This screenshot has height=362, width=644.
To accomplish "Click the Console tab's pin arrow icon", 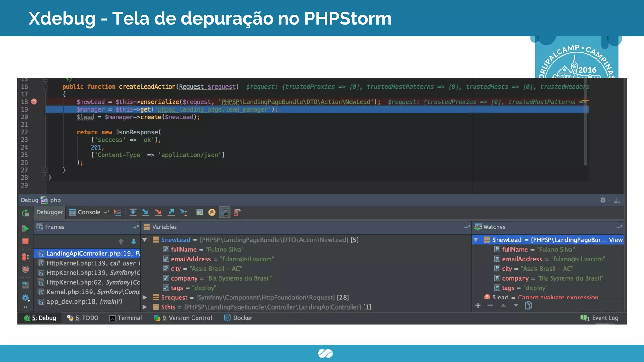I will point(107,212).
